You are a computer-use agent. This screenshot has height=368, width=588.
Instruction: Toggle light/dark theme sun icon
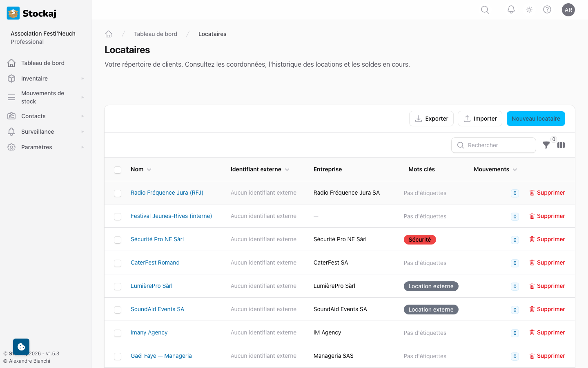tap(529, 10)
